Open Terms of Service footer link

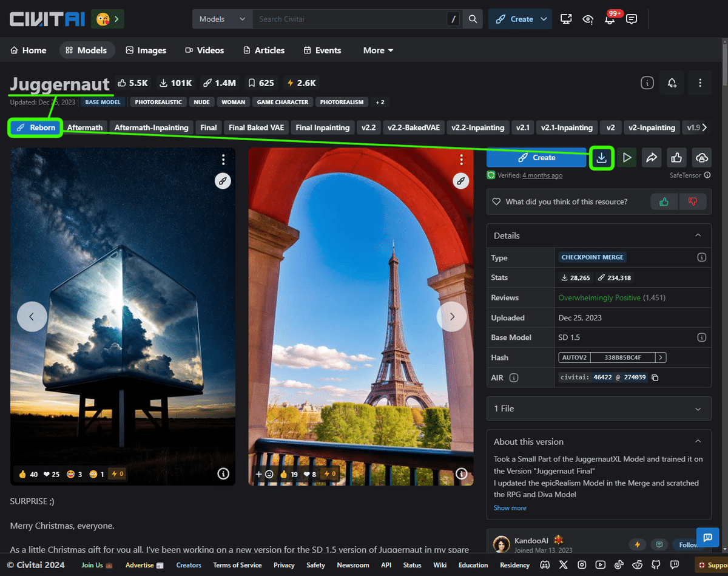[237, 565]
